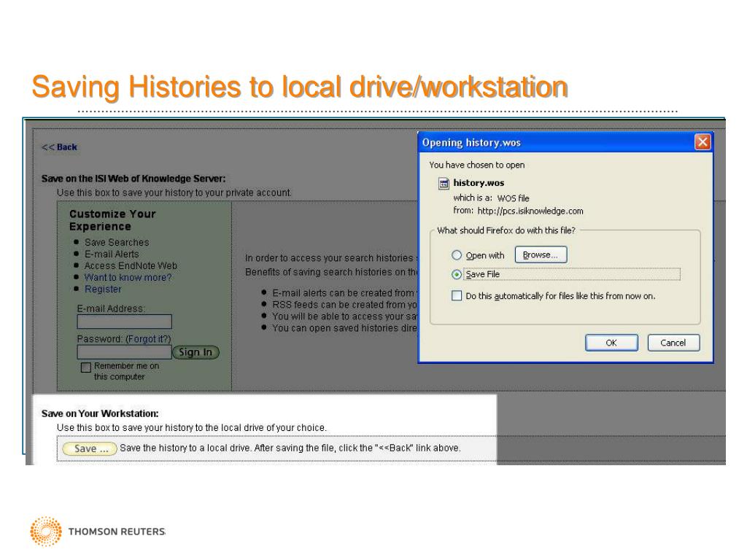Click 'What should Firefox do with this file?' label
The width and height of the screenshot is (747, 560).
[x=506, y=230]
